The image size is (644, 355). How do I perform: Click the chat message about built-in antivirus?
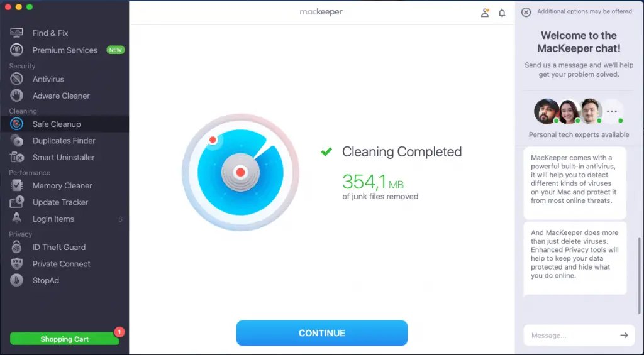coord(575,183)
